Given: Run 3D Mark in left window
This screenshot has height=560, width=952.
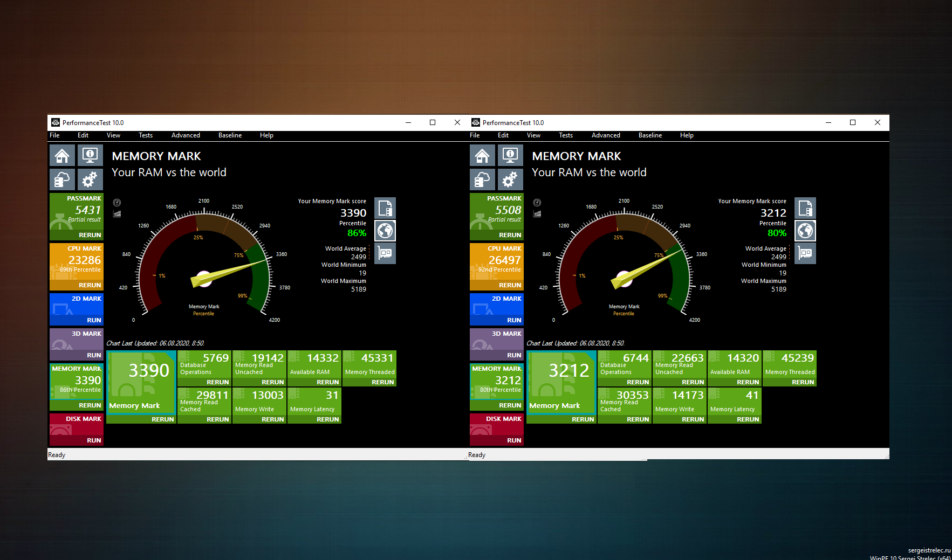Looking at the screenshot, I should click(x=94, y=355).
